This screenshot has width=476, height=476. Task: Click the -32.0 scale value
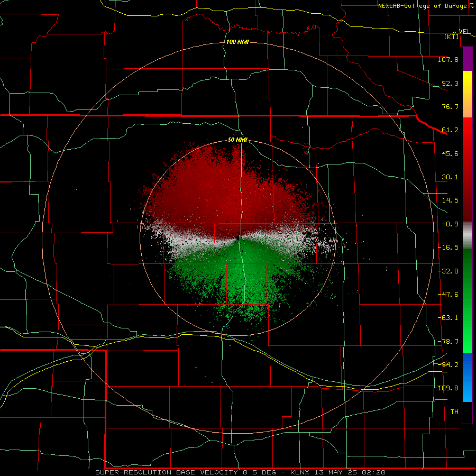[x=448, y=271]
